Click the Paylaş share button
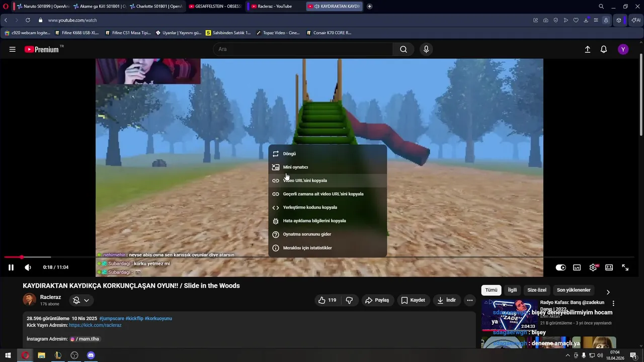The height and width of the screenshot is (362, 644). pyautogui.click(x=377, y=300)
